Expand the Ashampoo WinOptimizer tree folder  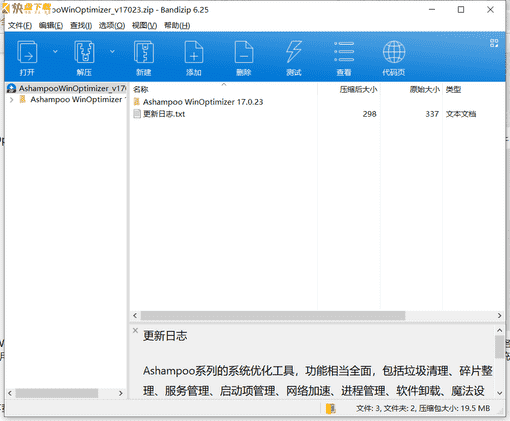(12, 100)
